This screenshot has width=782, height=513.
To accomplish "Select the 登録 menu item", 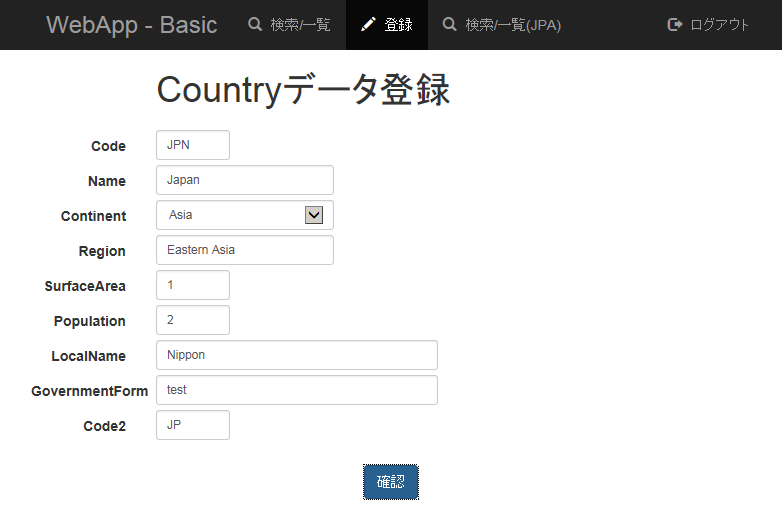I will click(x=387, y=24).
